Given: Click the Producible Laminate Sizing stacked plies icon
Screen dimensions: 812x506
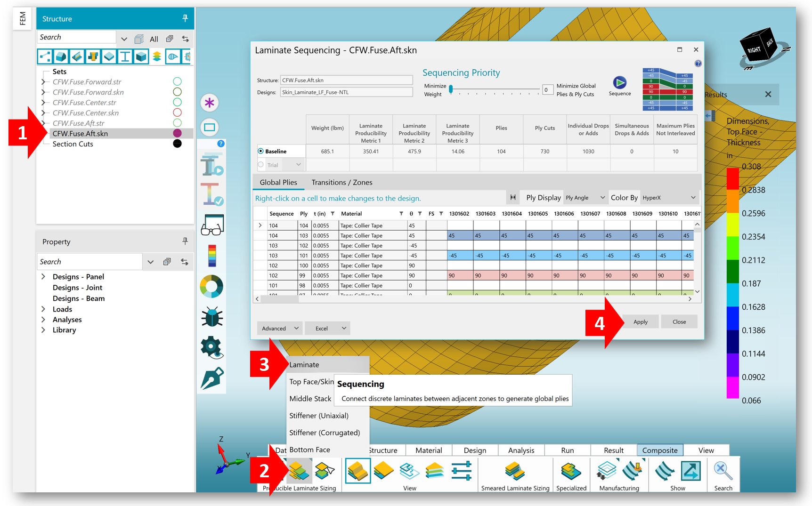Looking at the screenshot, I should [x=299, y=471].
